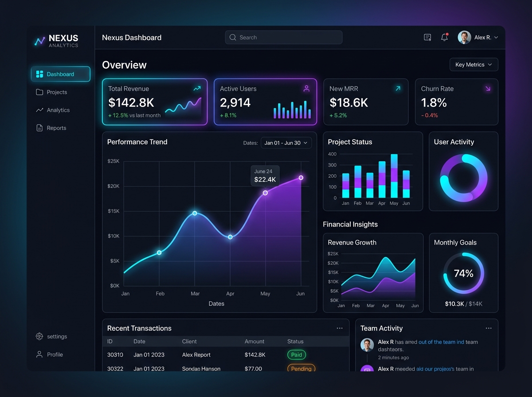Open the notifications bell

[x=444, y=37]
